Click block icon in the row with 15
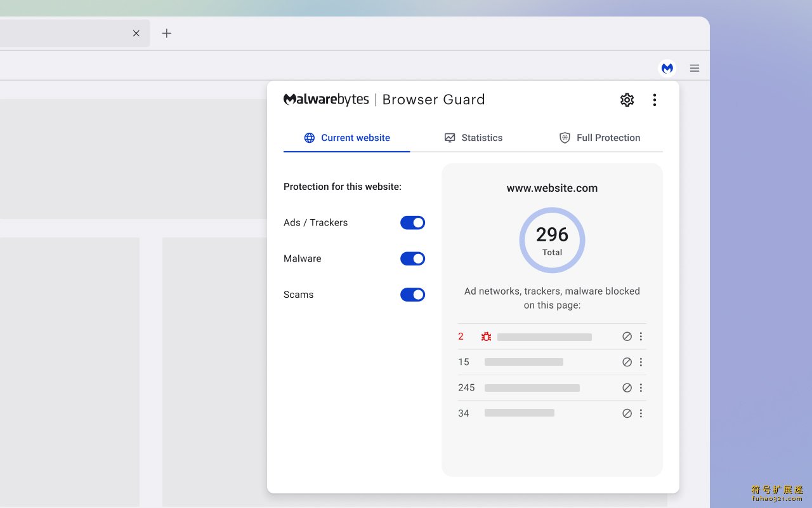The width and height of the screenshot is (812, 508). [x=627, y=362]
